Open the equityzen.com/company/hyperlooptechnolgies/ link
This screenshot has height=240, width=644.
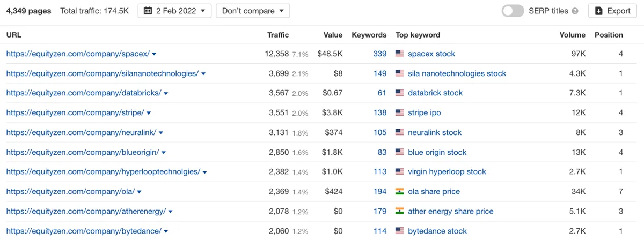point(104,172)
